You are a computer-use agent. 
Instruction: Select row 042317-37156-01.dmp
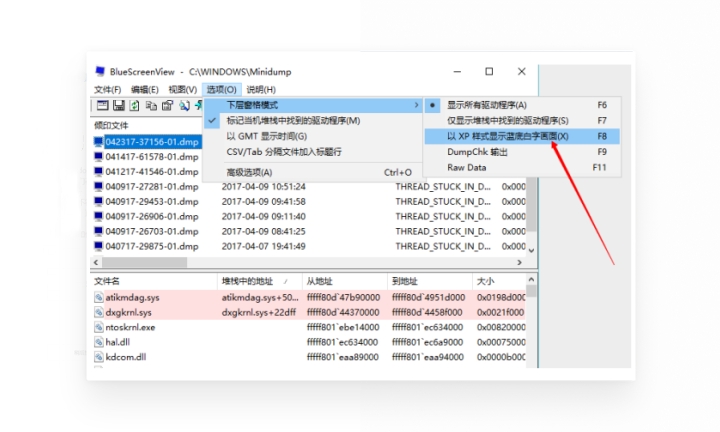point(152,142)
